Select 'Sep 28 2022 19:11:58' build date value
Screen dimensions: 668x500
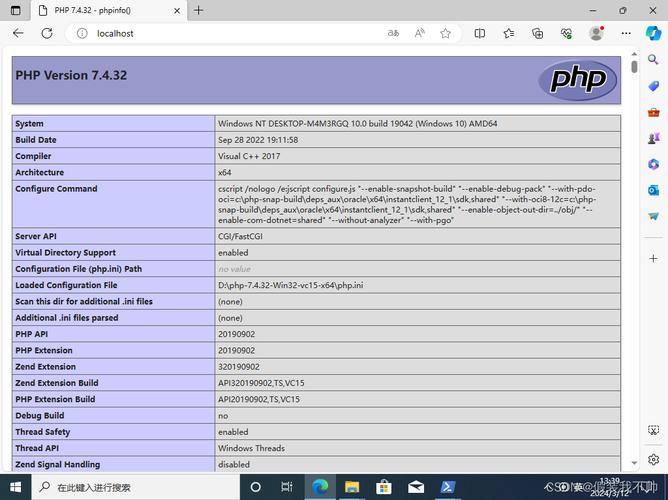click(x=258, y=140)
